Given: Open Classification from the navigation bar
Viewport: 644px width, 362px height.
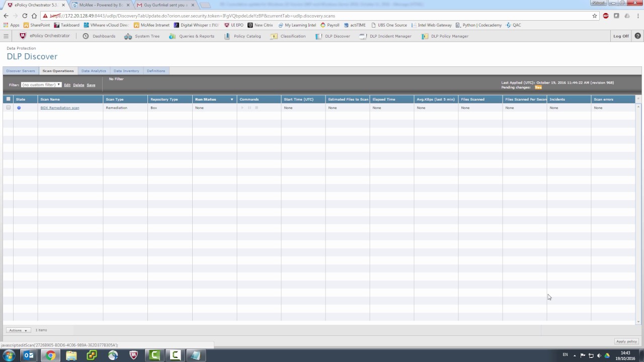Looking at the screenshot, I should click(x=288, y=36).
